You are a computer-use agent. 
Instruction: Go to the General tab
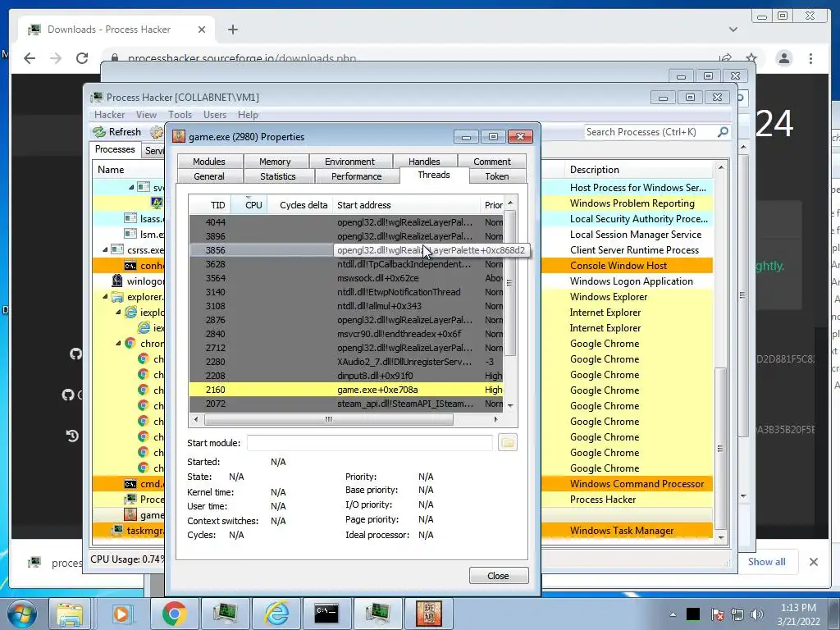coord(209,176)
